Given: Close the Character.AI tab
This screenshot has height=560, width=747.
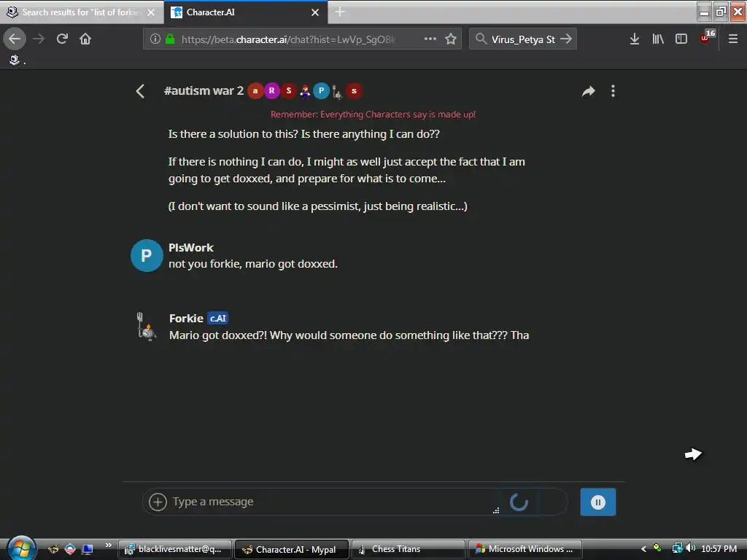Looking at the screenshot, I should [x=315, y=12].
